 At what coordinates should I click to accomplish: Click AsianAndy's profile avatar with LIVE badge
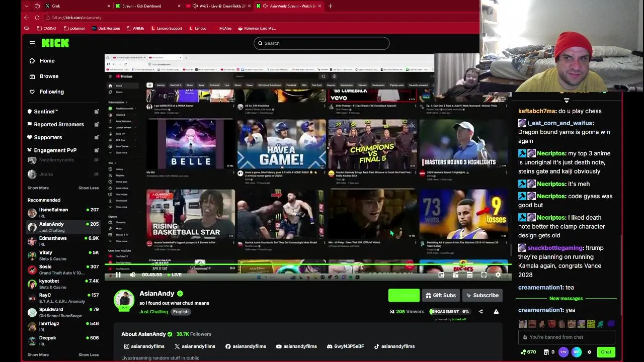(x=124, y=300)
